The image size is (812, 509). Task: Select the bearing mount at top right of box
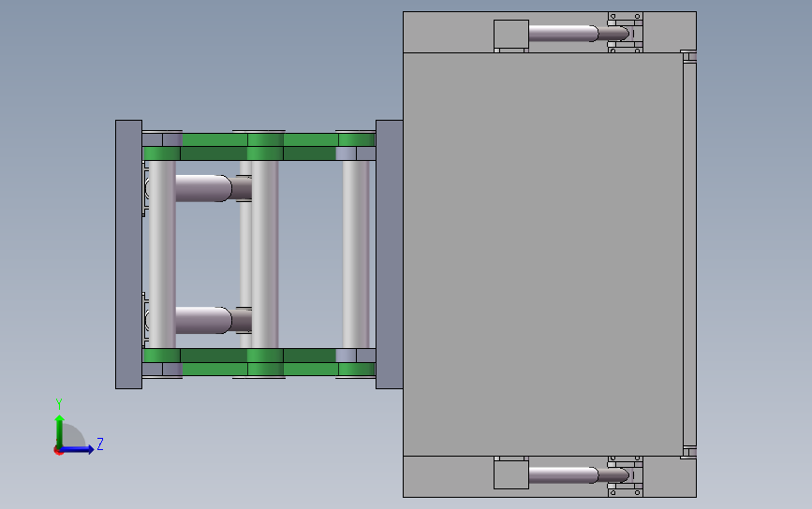coord(625,33)
